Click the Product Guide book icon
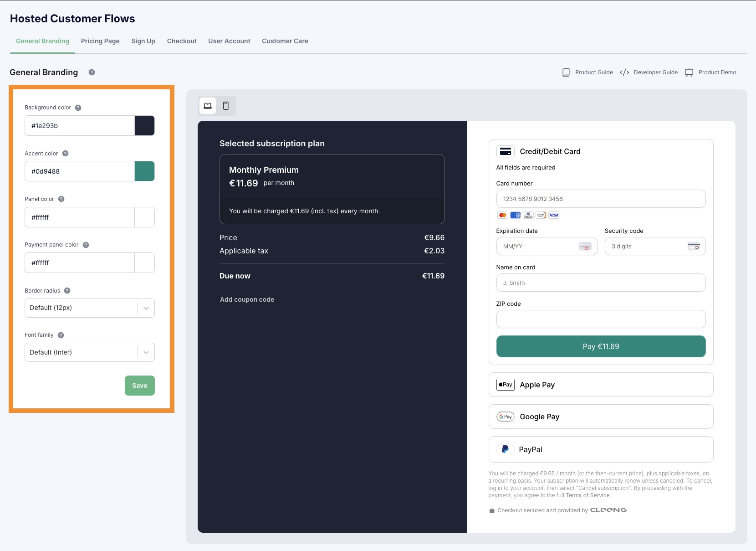This screenshot has width=756, height=551. (x=566, y=72)
